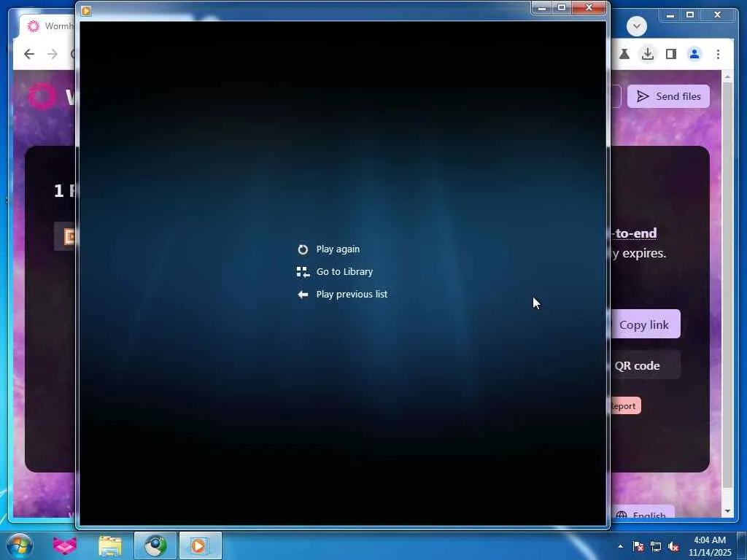This screenshot has height=560, width=747.
Task: Open the browser downloads icon
Action: click(648, 54)
